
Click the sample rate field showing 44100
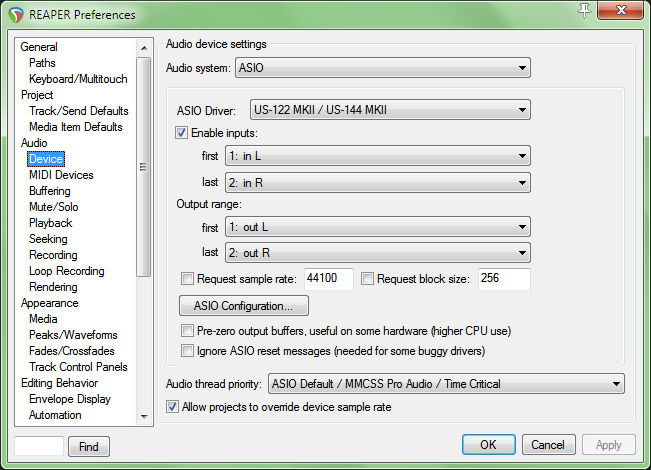329,279
